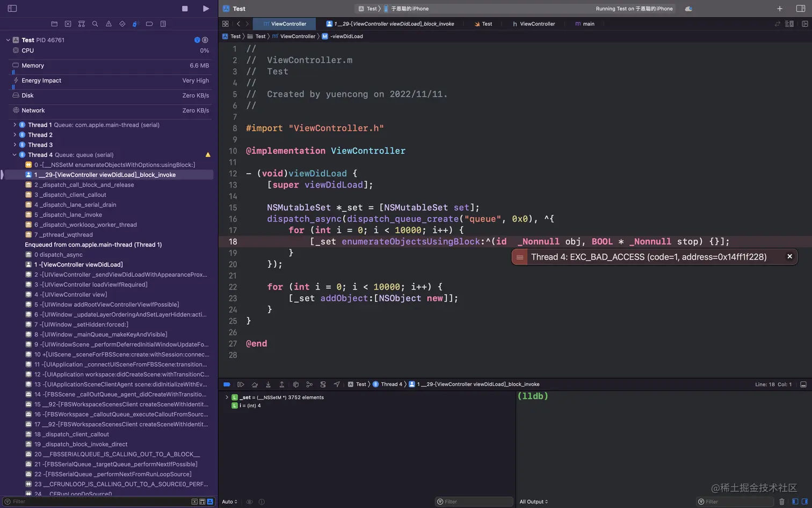Expand Thread 1 main-thread row

15,125
